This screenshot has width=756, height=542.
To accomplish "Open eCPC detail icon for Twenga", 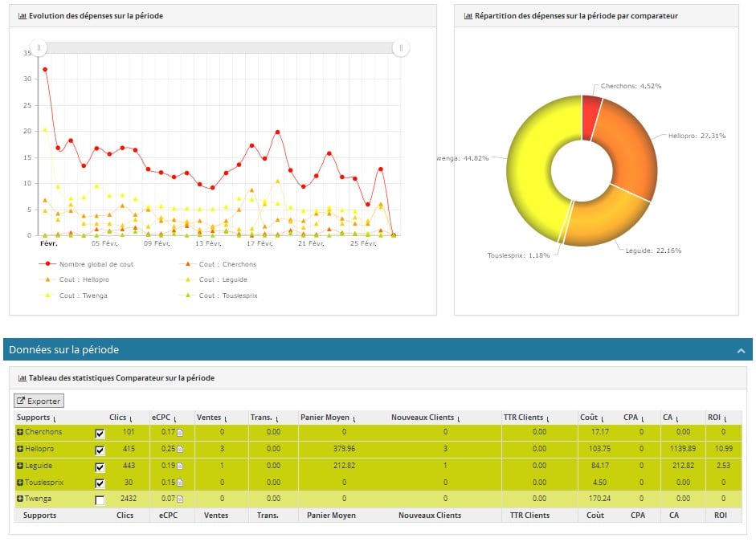I will 180,499.
